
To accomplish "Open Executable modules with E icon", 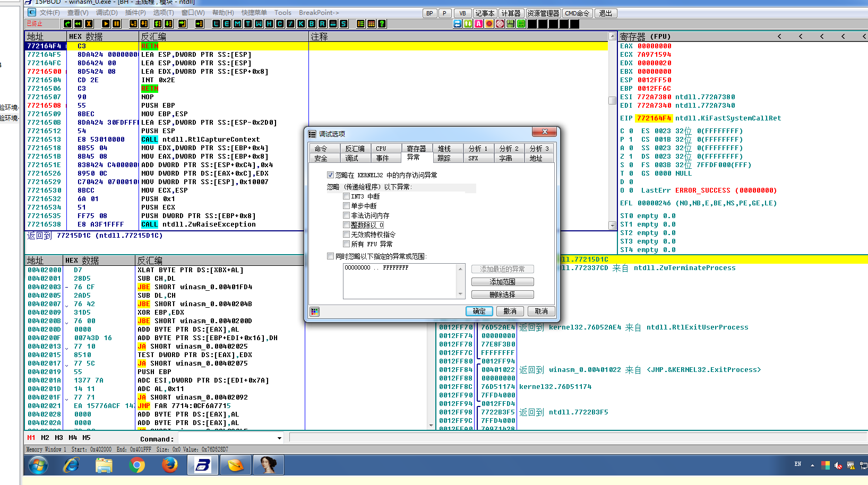I will coord(227,24).
